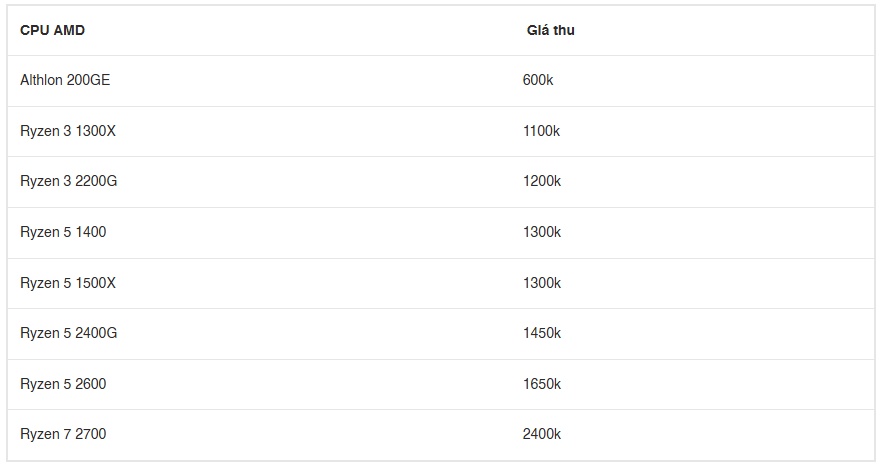882x467 pixels.
Task: Click the Ryzen 3 2200G entry
Action: 69,181
